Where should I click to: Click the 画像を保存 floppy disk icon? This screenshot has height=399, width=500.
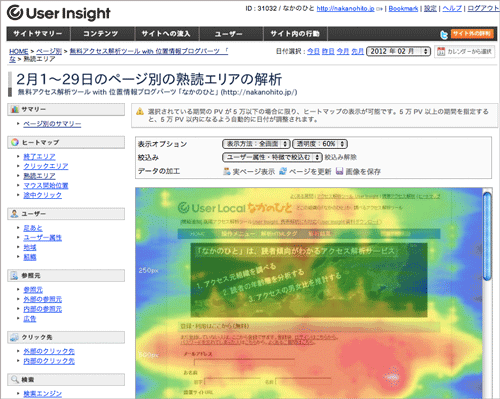click(339, 171)
